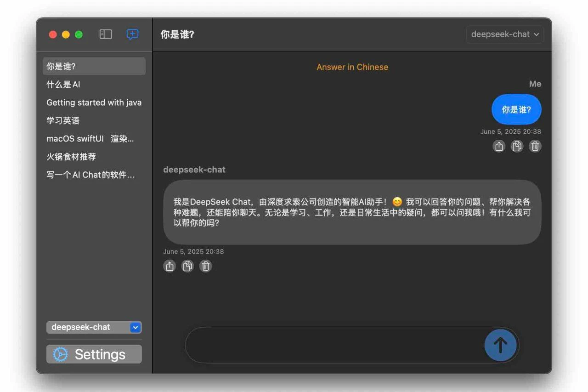Open 'Getting started with java' conversation
The image size is (588, 392).
pyautogui.click(x=94, y=102)
